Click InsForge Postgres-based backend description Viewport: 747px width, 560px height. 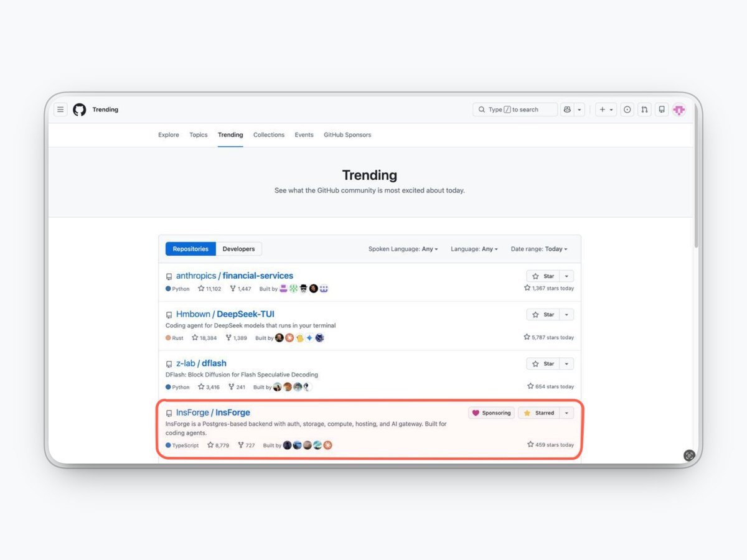[306, 428]
